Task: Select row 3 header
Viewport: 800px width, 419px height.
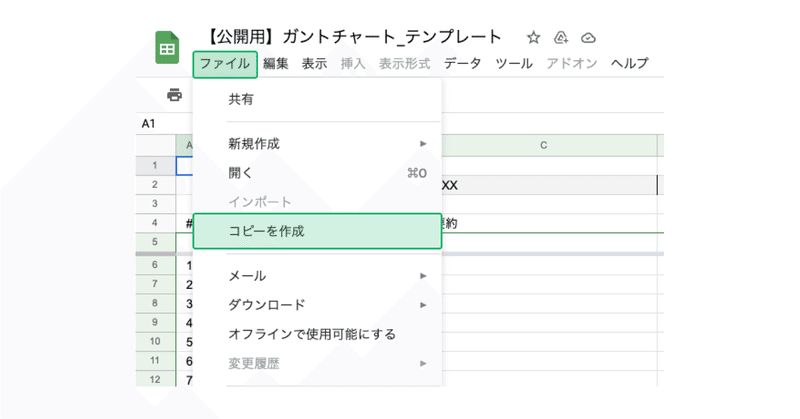Action: [x=155, y=204]
